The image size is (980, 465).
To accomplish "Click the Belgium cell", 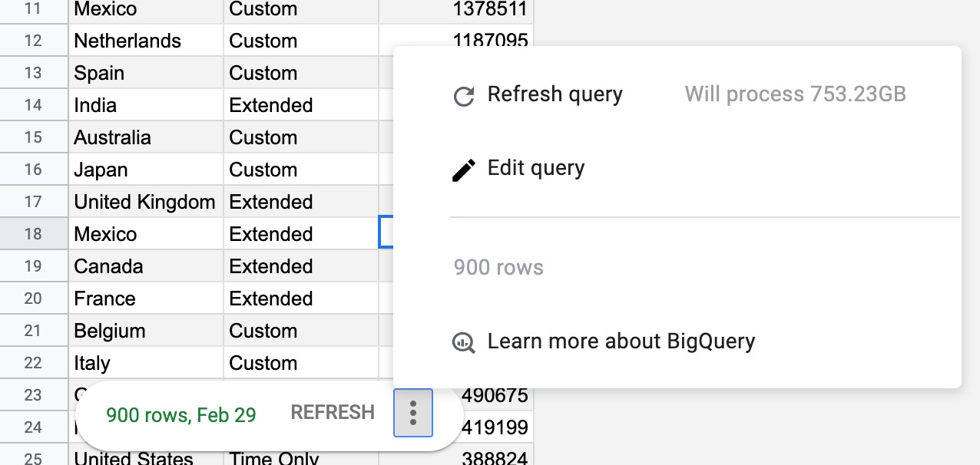I will pyautogui.click(x=146, y=331).
